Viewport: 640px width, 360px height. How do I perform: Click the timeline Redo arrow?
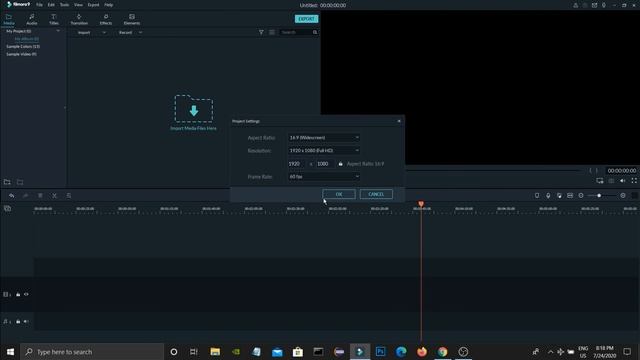click(25, 196)
